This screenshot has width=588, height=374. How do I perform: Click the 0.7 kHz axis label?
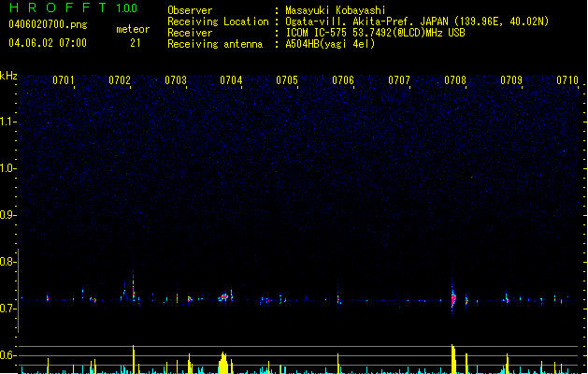7,309
